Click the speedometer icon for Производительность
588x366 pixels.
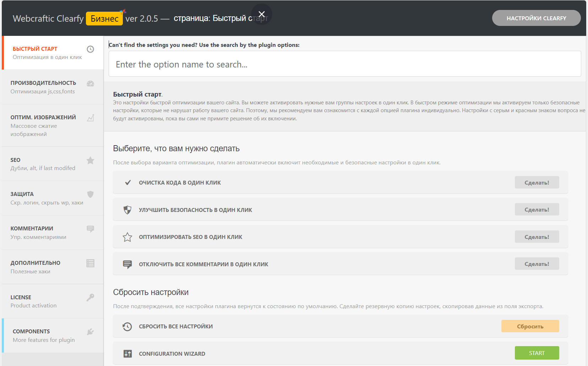coord(91,84)
